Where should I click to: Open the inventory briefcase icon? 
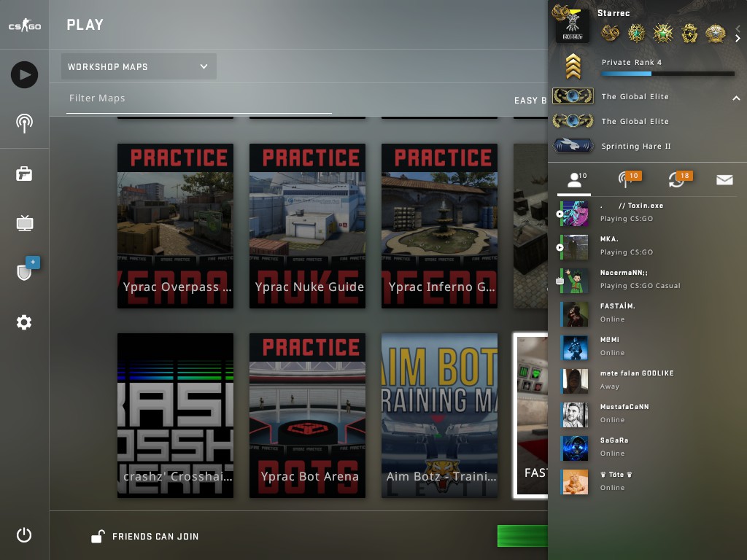click(x=24, y=174)
